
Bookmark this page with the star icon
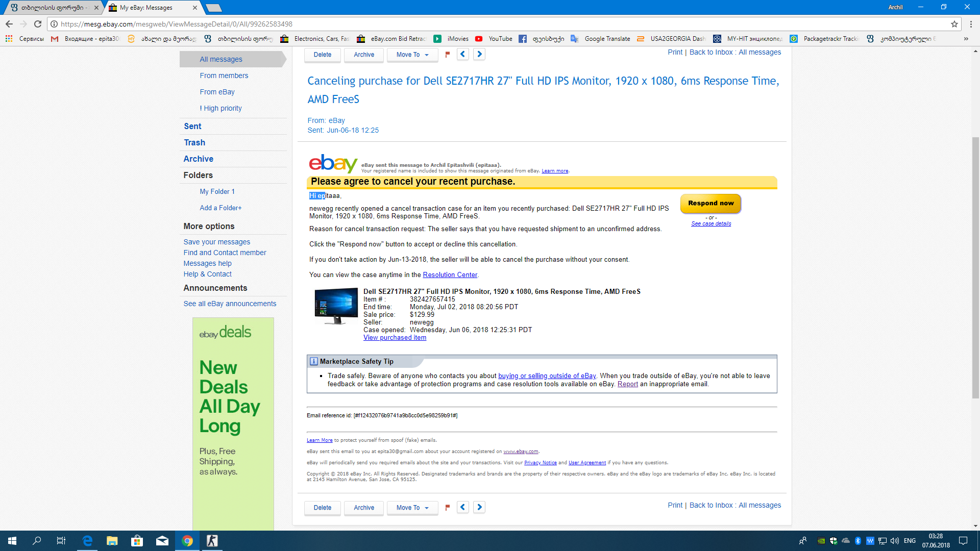pyautogui.click(x=954, y=24)
